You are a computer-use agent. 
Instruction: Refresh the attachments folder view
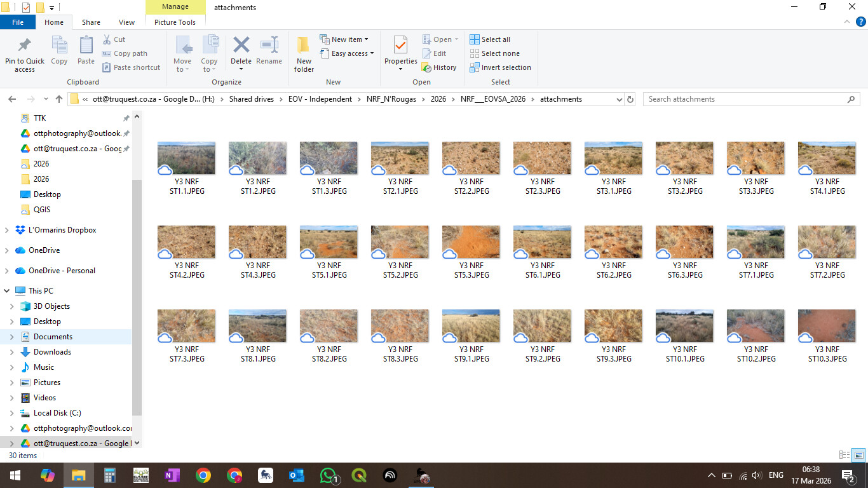[x=630, y=99]
